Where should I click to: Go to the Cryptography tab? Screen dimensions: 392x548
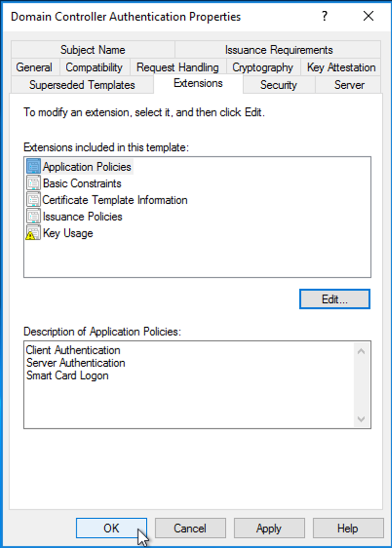coord(263,67)
